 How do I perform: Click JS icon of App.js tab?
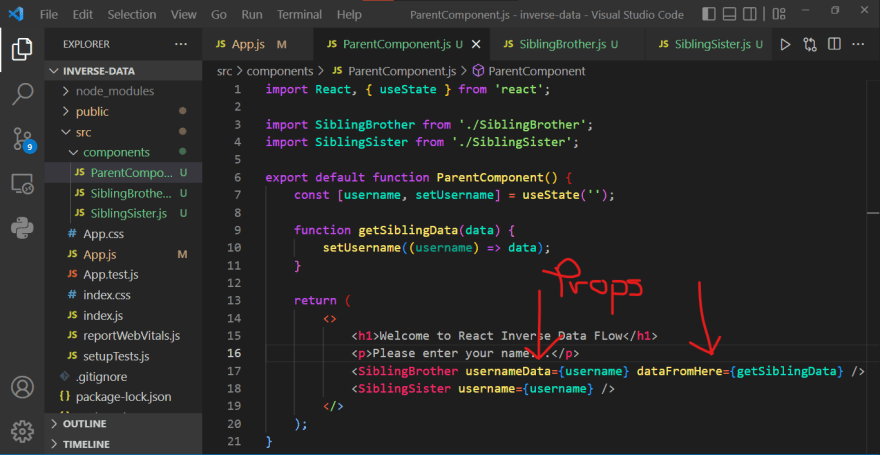pyautogui.click(x=221, y=44)
